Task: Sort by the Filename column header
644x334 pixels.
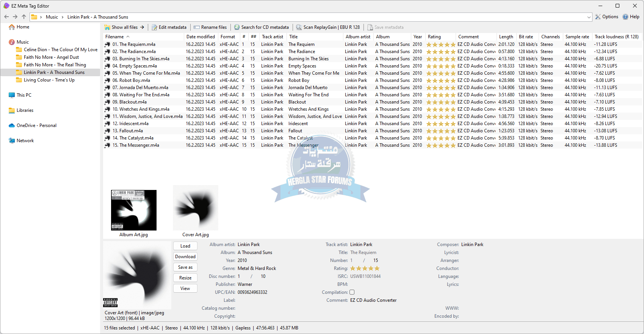Action: pyautogui.click(x=115, y=37)
